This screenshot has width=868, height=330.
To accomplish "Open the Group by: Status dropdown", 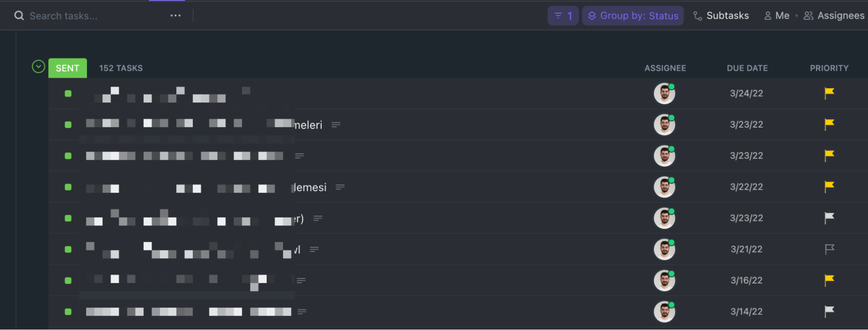I will 633,16.
